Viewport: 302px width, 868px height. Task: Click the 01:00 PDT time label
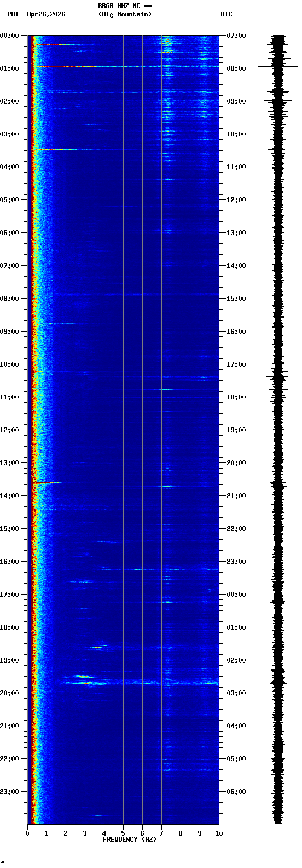(x=9, y=68)
